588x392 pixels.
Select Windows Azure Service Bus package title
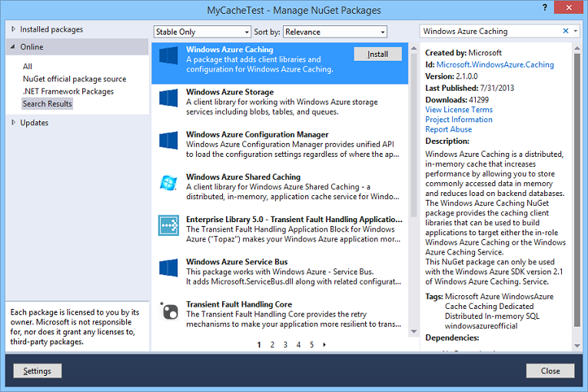pos(237,261)
